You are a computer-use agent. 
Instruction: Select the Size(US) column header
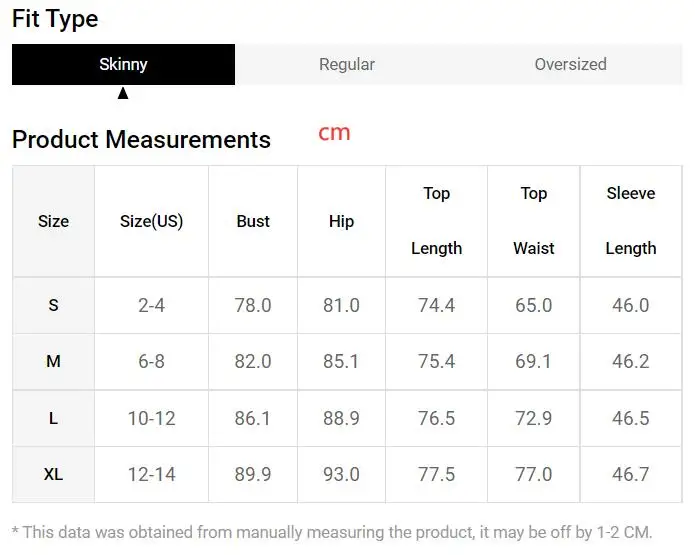[151, 221]
